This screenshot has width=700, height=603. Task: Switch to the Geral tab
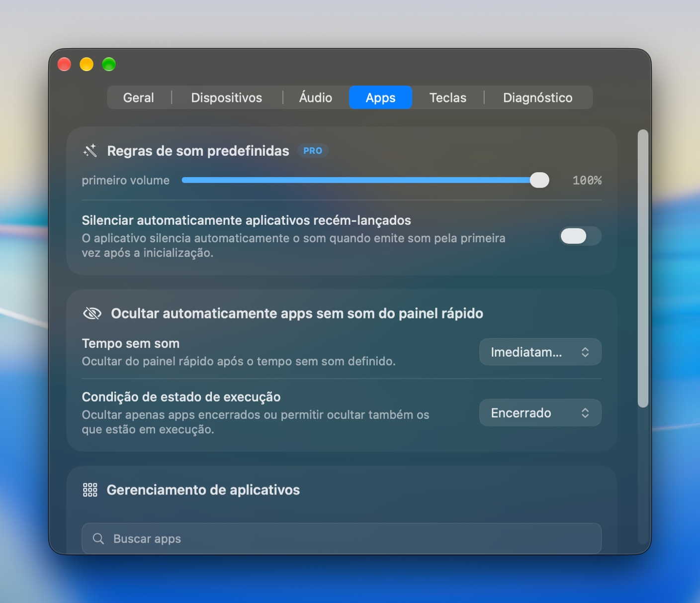point(139,98)
